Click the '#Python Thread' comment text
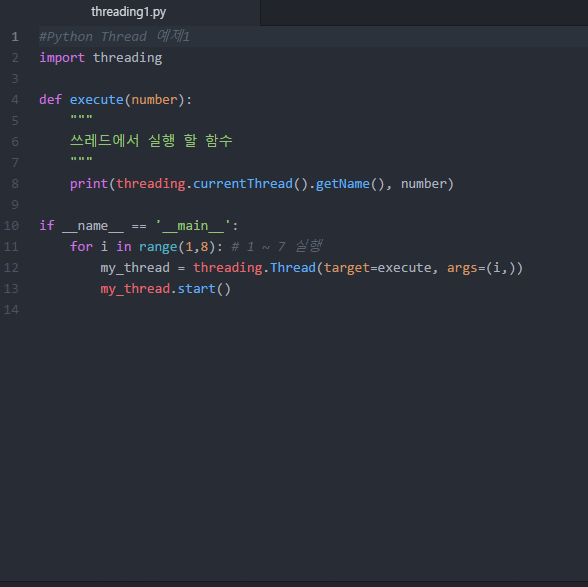 (x=93, y=37)
